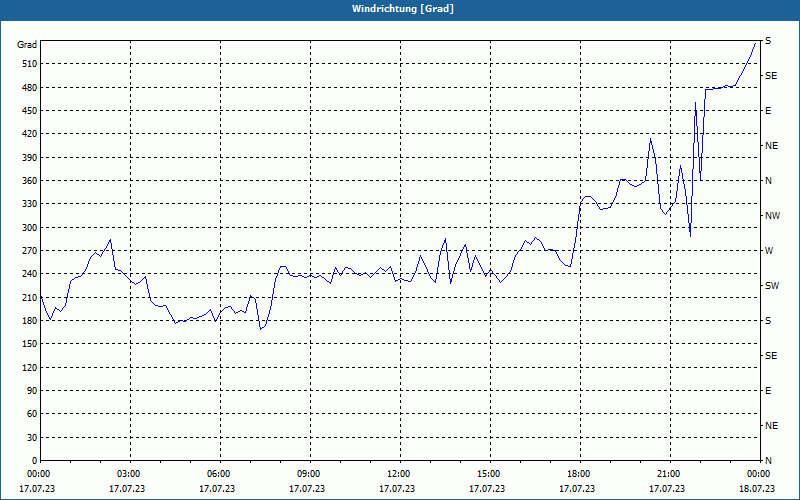
Task: Click the 210 value on the left axis
Action: tap(29, 297)
